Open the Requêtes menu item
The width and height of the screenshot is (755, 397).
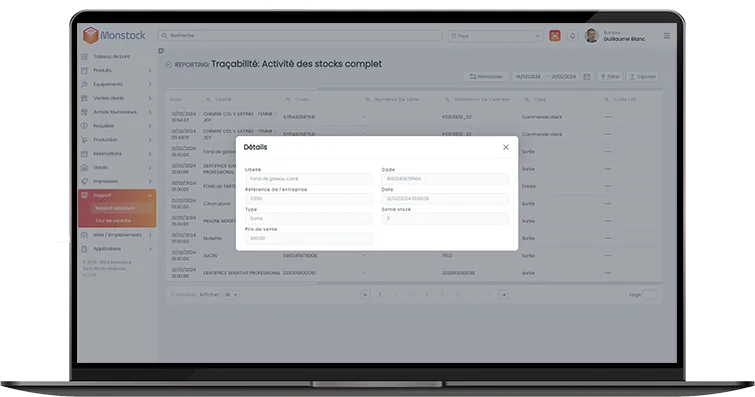(104, 126)
